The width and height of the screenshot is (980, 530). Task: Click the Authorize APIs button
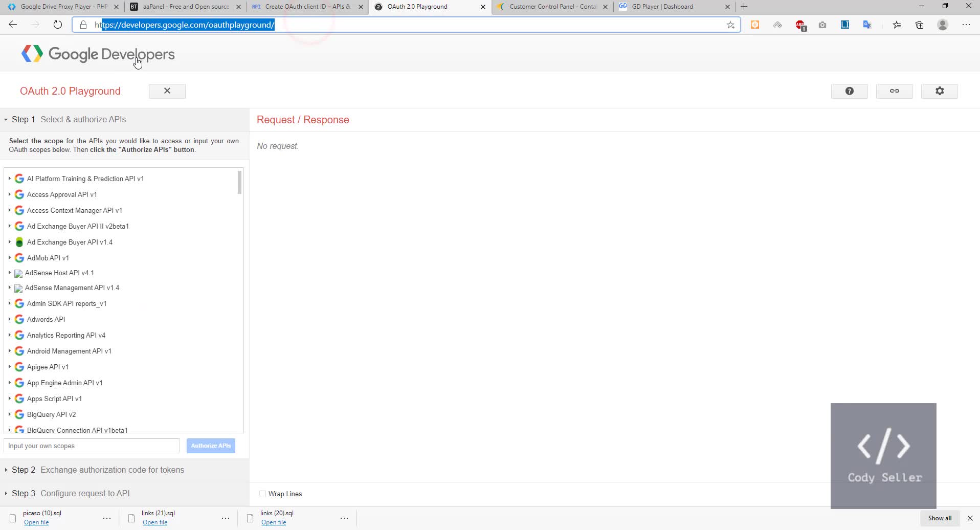(210, 446)
